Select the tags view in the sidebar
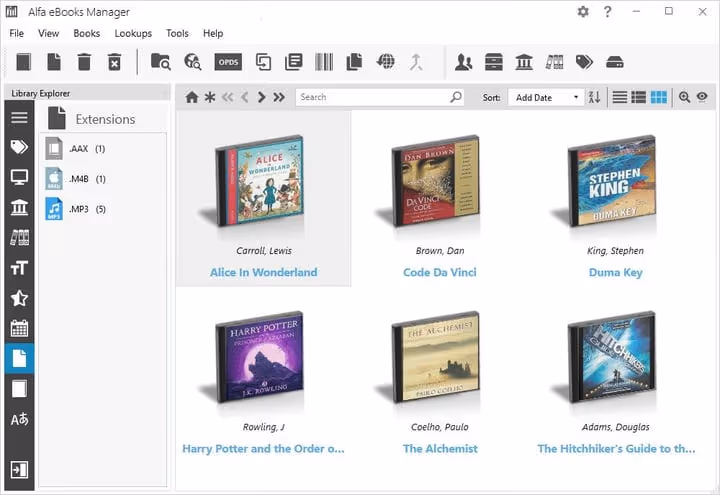The image size is (720, 495). tap(19, 147)
